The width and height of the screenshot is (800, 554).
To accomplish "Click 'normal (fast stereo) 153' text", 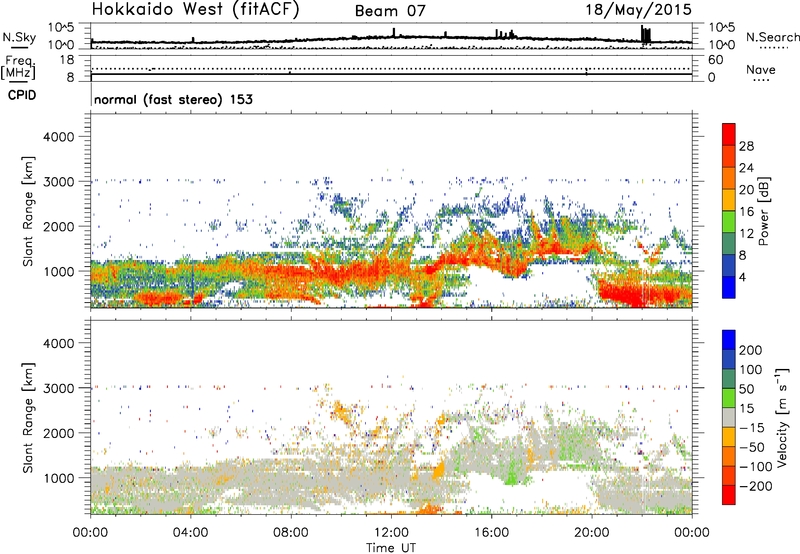I will tap(173, 99).
